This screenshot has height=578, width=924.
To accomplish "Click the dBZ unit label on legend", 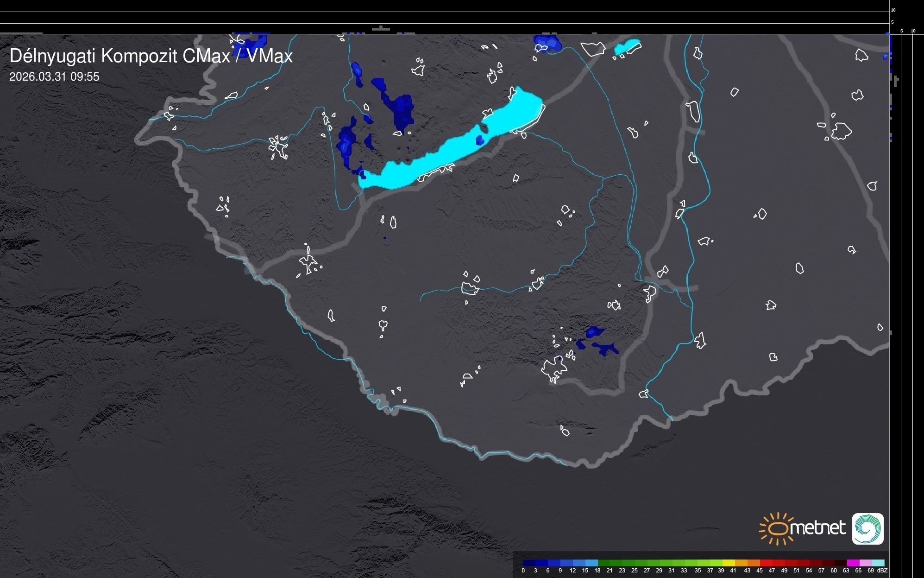I will click(882, 571).
